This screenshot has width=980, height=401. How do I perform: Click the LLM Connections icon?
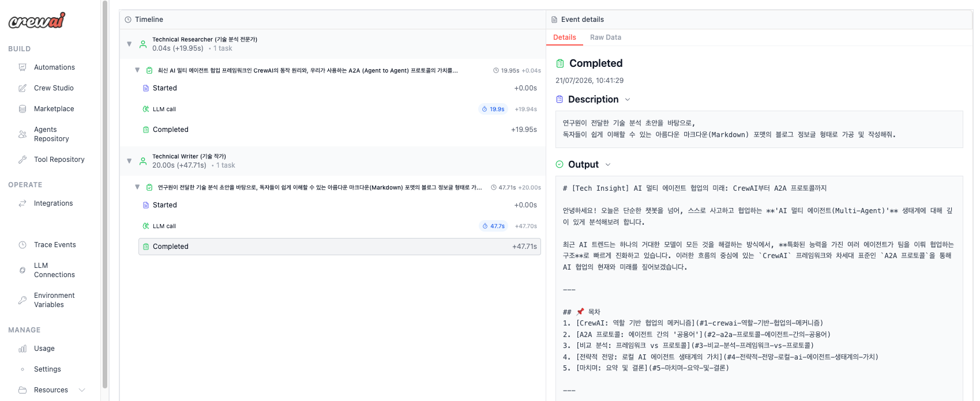coord(22,270)
